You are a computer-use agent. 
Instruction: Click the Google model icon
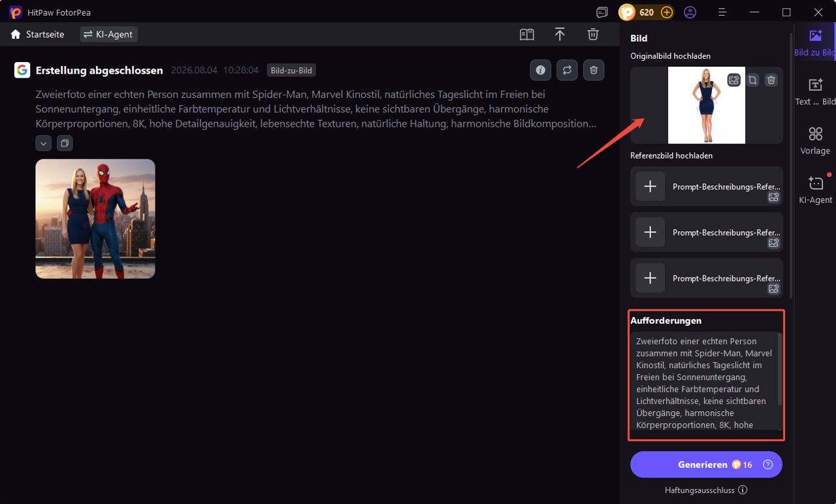click(x=22, y=70)
